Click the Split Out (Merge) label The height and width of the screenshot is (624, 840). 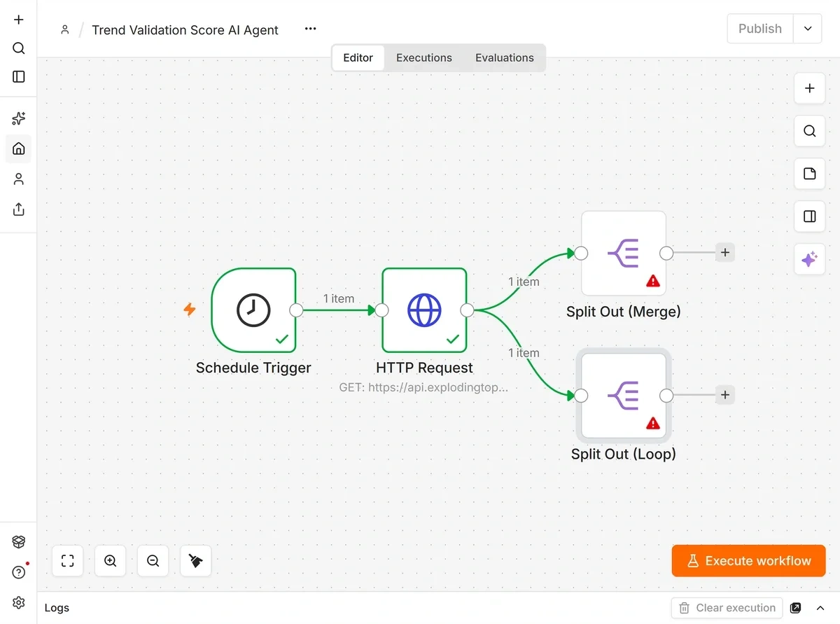click(x=624, y=312)
